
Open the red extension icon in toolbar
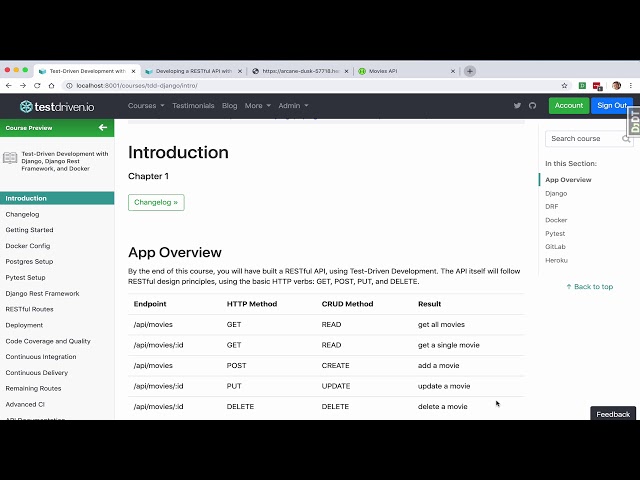coord(598,86)
